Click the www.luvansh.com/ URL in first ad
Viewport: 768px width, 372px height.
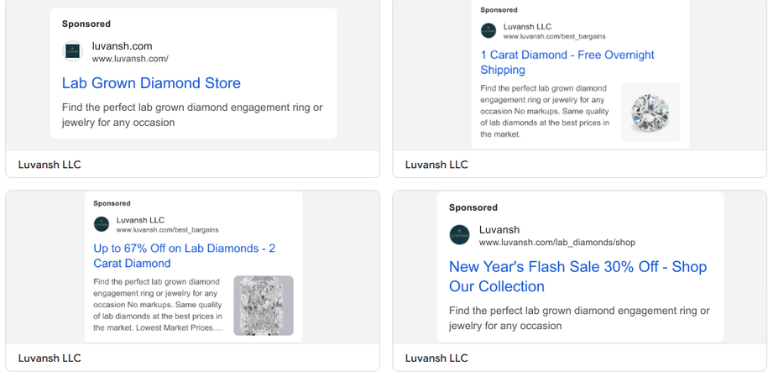point(130,59)
